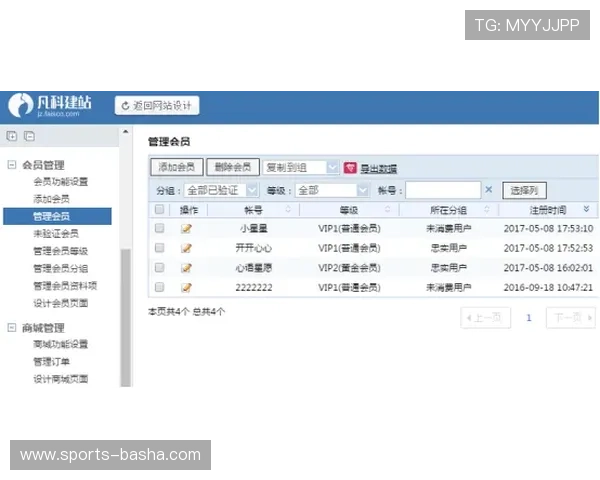This screenshot has width=600, height=480.
Task: Click account name 开开心心
Action: tap(254, 248)
